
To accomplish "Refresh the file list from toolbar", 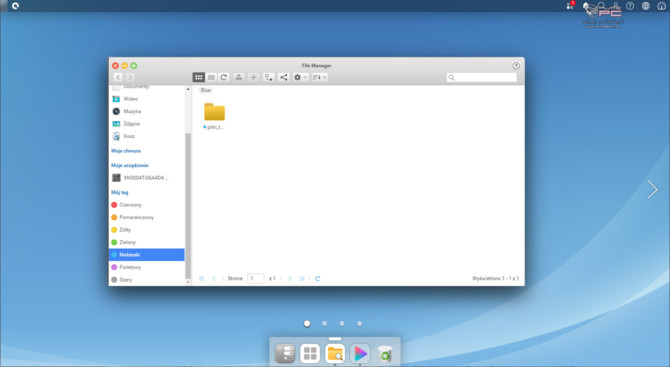I will [223, 77].
